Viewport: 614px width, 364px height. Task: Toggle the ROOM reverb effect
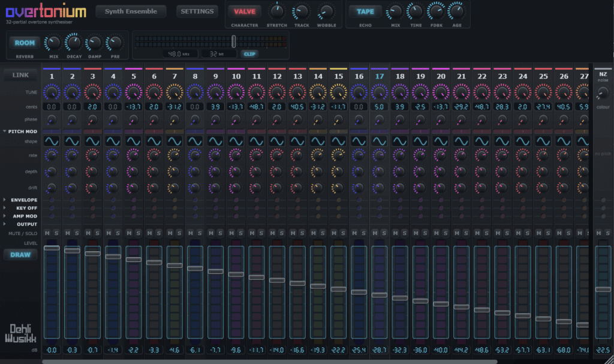25,43
